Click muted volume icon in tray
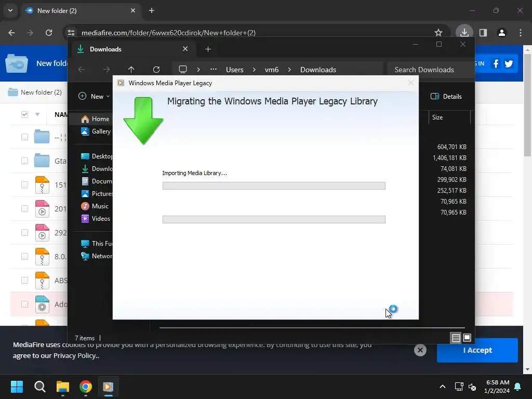The width and height of the screenshot is (532, 399). point(472,387)
